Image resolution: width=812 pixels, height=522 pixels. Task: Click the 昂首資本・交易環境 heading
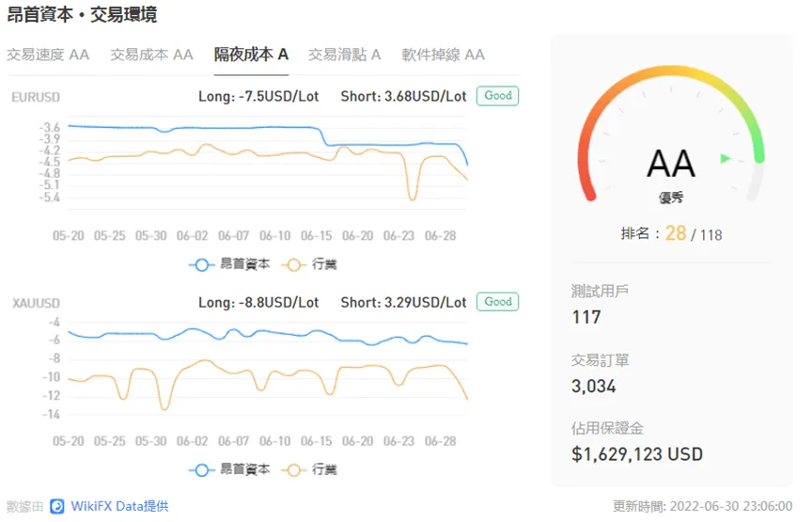82,14
